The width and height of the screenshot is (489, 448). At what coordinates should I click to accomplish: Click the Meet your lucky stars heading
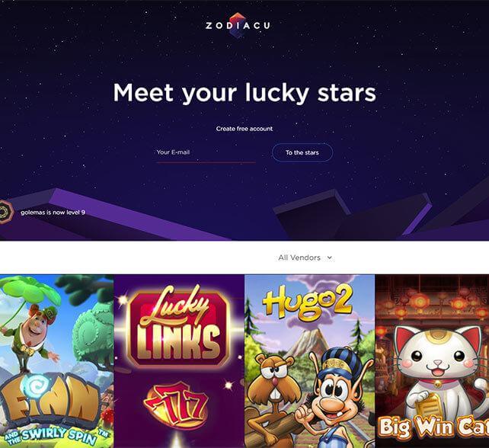click(x=244, y=93)
